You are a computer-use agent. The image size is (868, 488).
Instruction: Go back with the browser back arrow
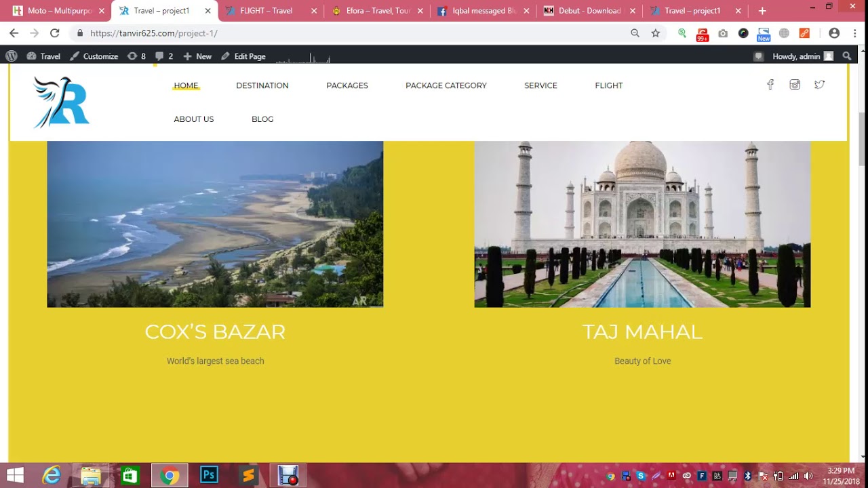(14, 33)
